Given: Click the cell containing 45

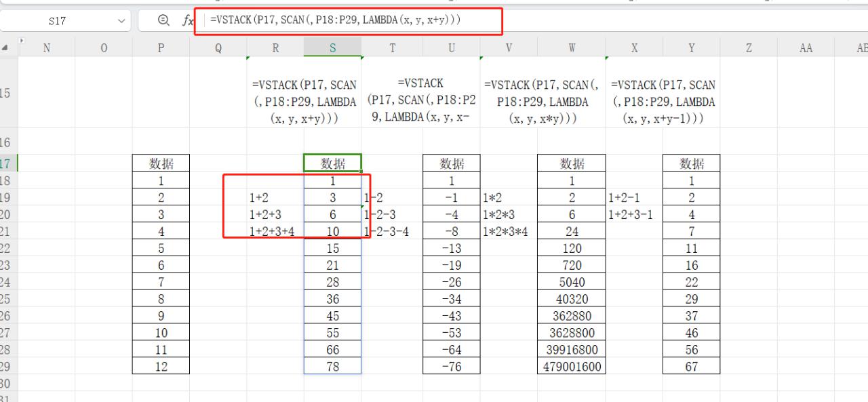Looking at the screenshot, I should (x=332, y=316).
